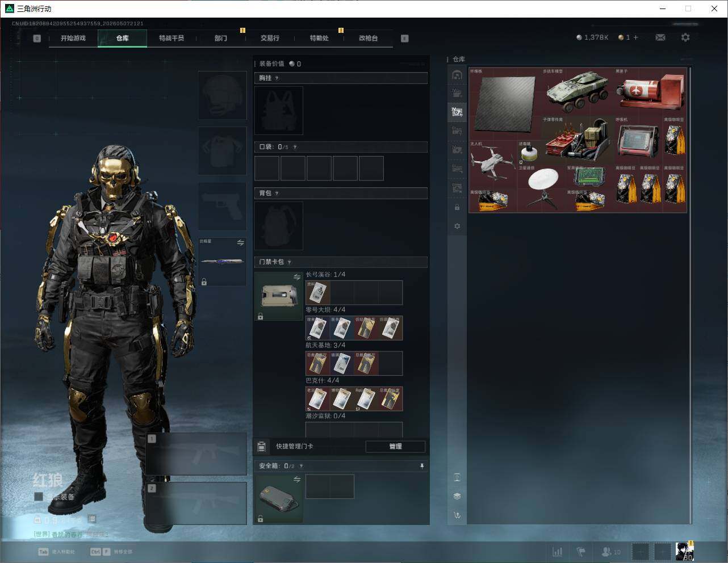The image size is (728, 563).
Task: Select the armored vehicle model in the stash
Action: [x=578, y=93]
